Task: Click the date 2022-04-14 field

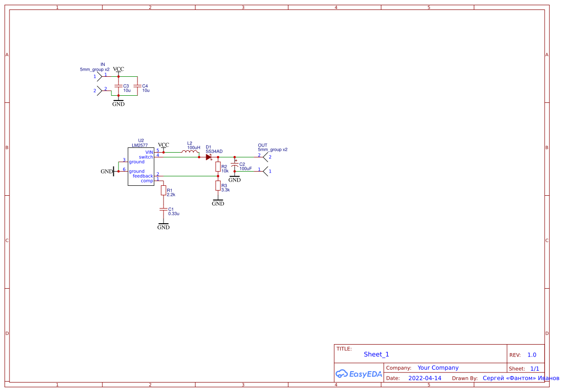Action: [425, 378]
